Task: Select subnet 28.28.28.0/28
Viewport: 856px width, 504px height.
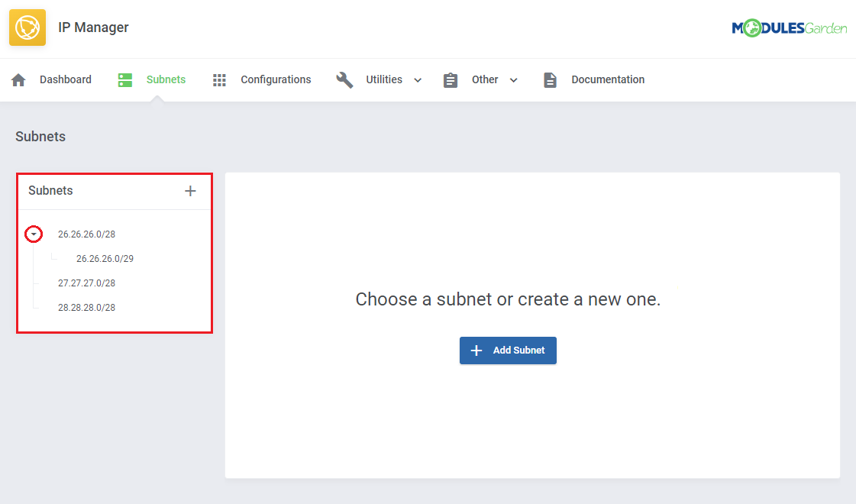Action: click(x=87, y=308)
